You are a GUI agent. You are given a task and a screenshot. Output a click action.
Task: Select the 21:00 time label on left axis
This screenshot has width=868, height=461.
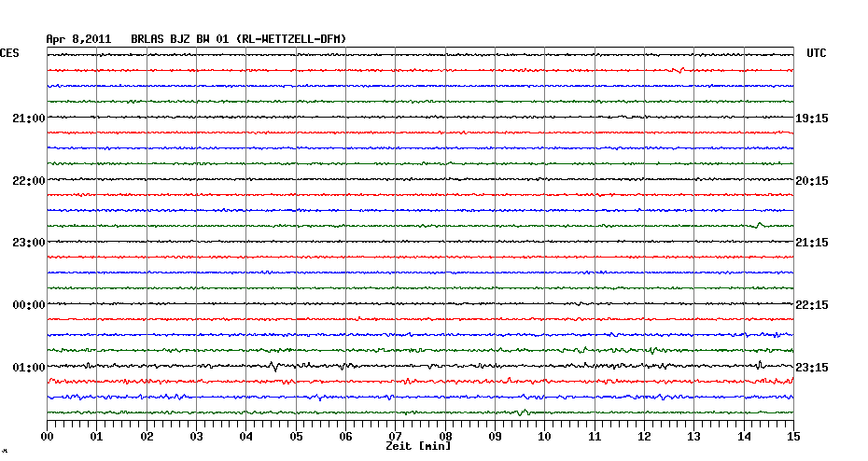coord(28,118)
